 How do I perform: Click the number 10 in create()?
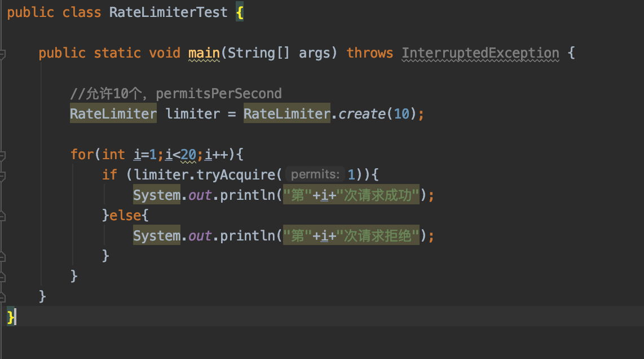pos(402,114)
